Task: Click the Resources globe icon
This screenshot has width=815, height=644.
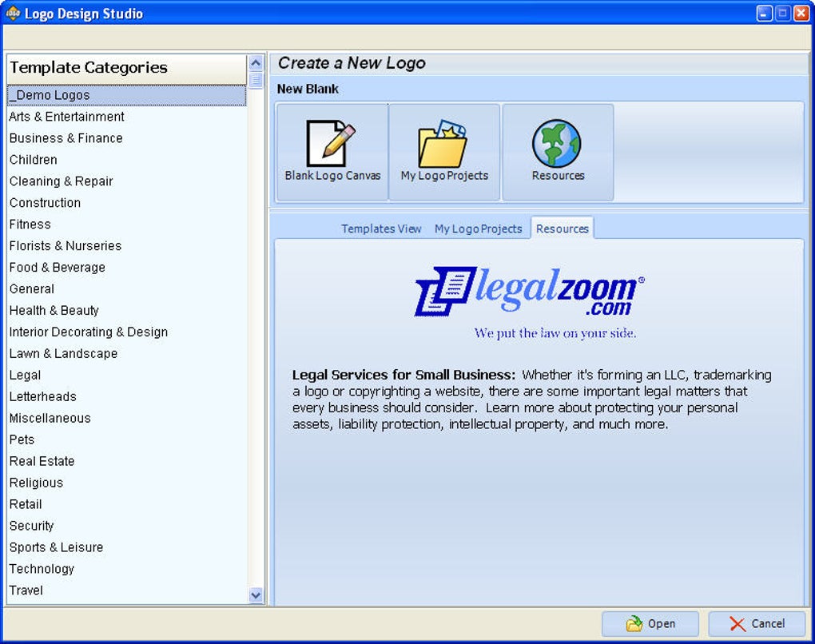Action: point(558,152)
